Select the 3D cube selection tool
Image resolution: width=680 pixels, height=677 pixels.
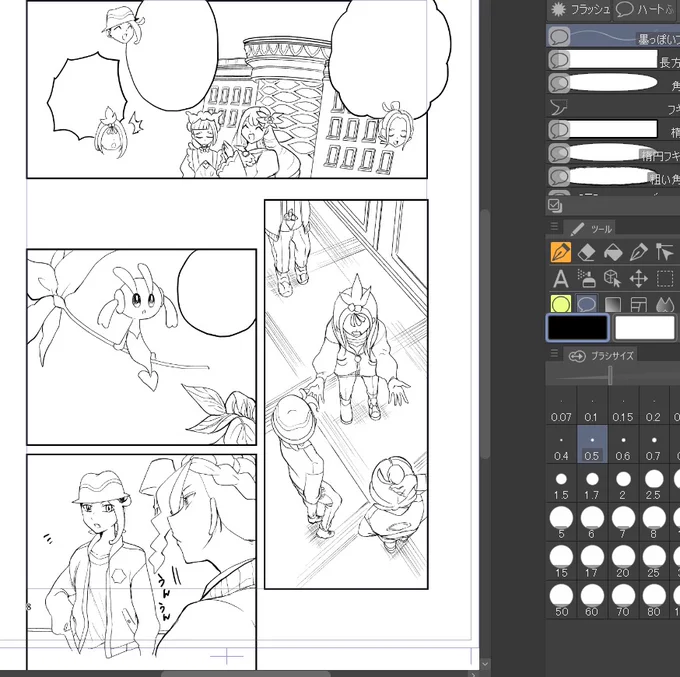click(x=613, y=279)
